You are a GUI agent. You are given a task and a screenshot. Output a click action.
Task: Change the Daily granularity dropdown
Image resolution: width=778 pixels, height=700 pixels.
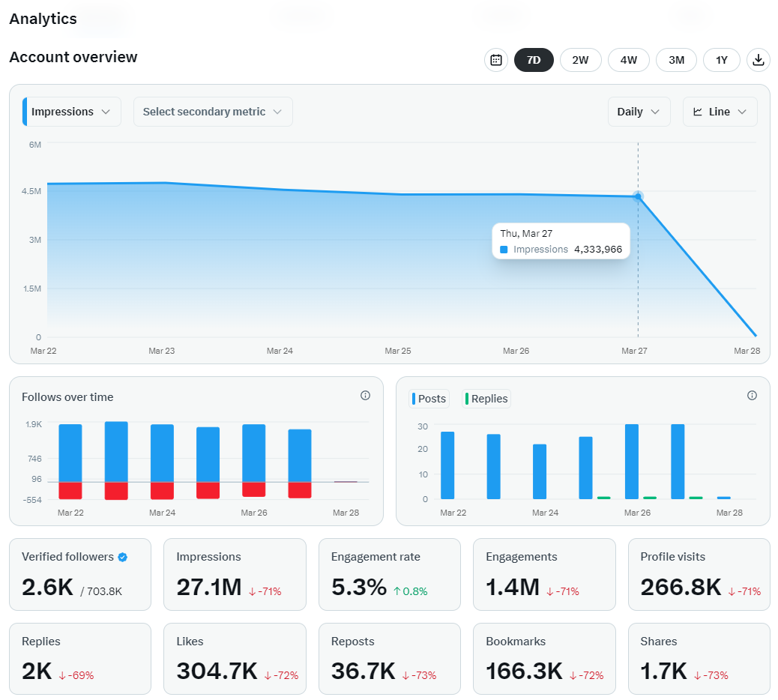639,112
